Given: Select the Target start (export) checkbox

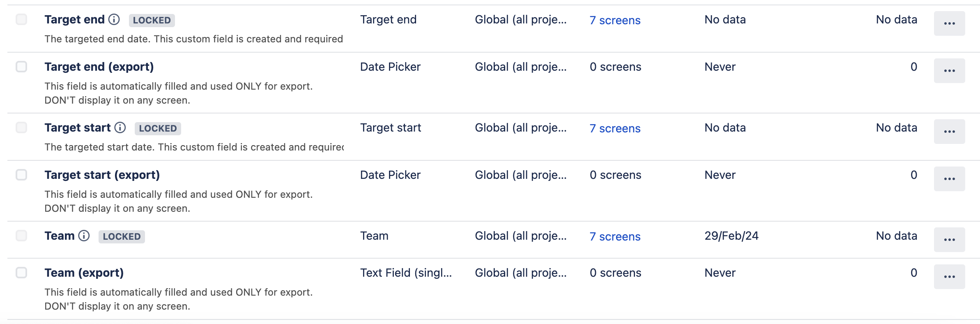Looking at the screenshot, I should (x=21, y=175).
